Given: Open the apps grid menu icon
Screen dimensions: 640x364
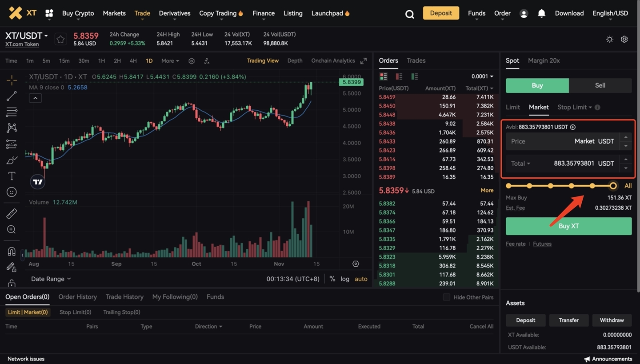Looking at the screenshot, I should pos(49,13).
